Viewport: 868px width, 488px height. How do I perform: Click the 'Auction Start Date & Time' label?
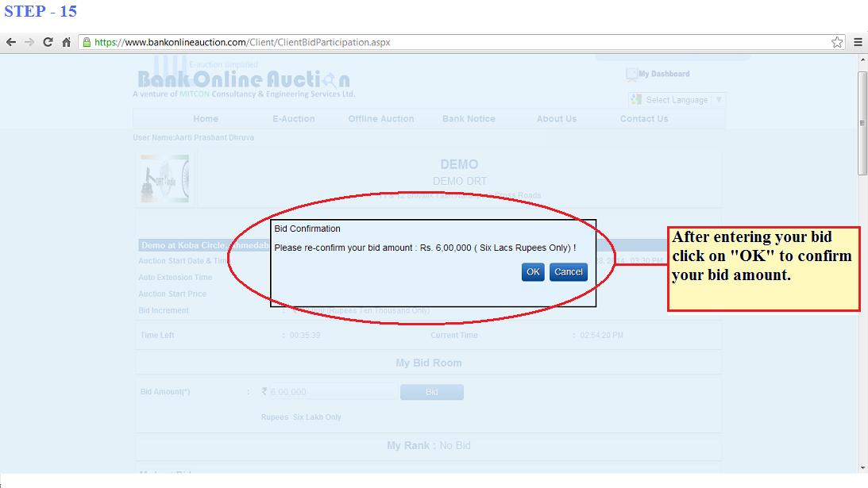[x=183, y=260]
